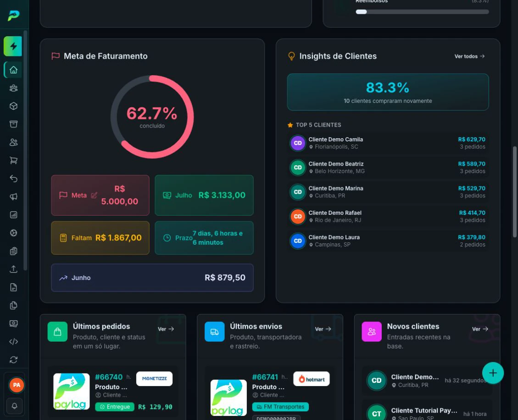Open the monitor screen sidebar icon

point(14,324)
